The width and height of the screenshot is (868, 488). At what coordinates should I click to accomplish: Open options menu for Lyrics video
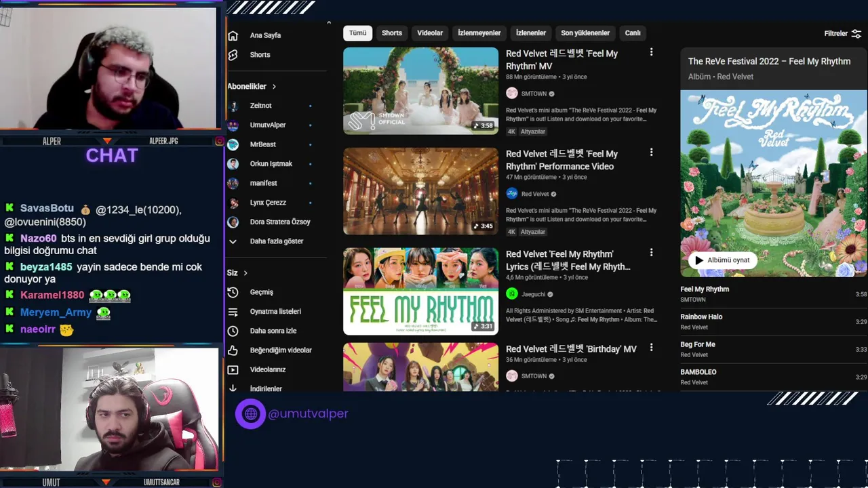coord(651,253)
